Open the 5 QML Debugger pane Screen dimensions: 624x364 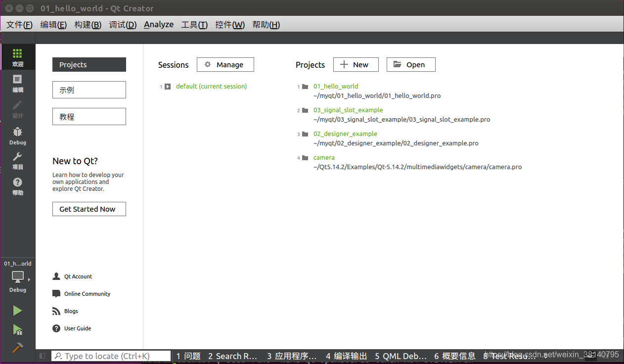(401, 356)
